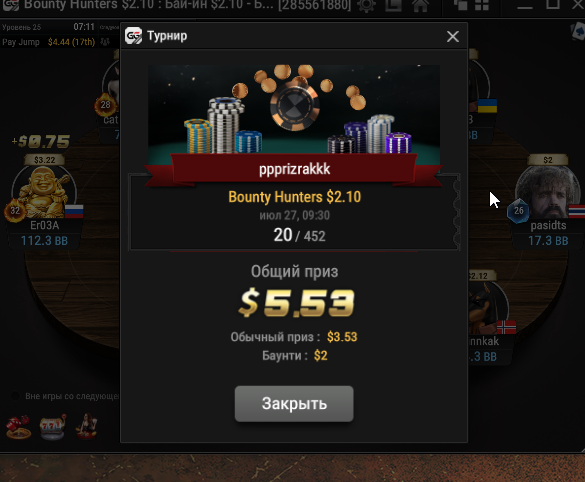The image size is (585, 482).
Task: Click the Bounty Hunters $2.10 title
Action: click(x=294, y=197)
